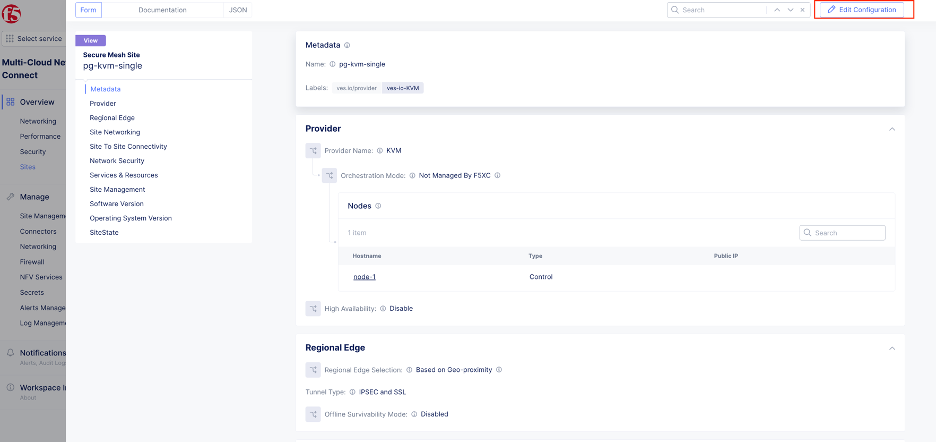936x442 pixels.
Task: Click the ves-io-KVM label tag
Action: tap(404, 88)
